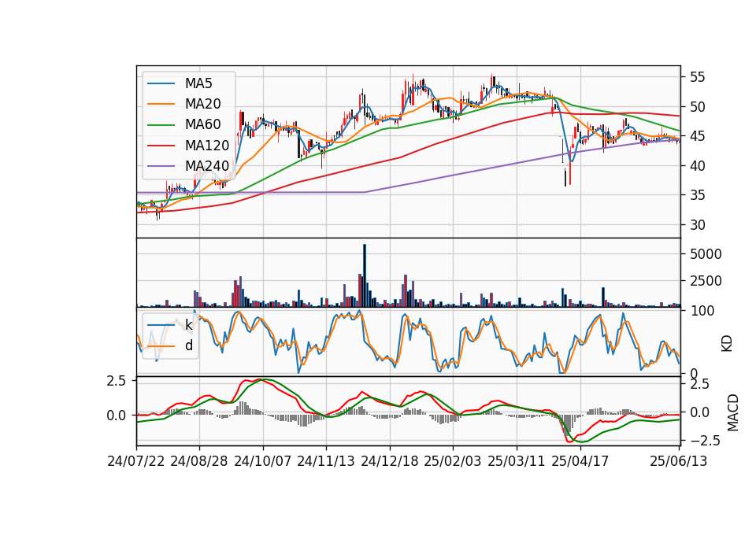Click the MA60 legend label
The image size is (756, 543).
tap(203, 125)
